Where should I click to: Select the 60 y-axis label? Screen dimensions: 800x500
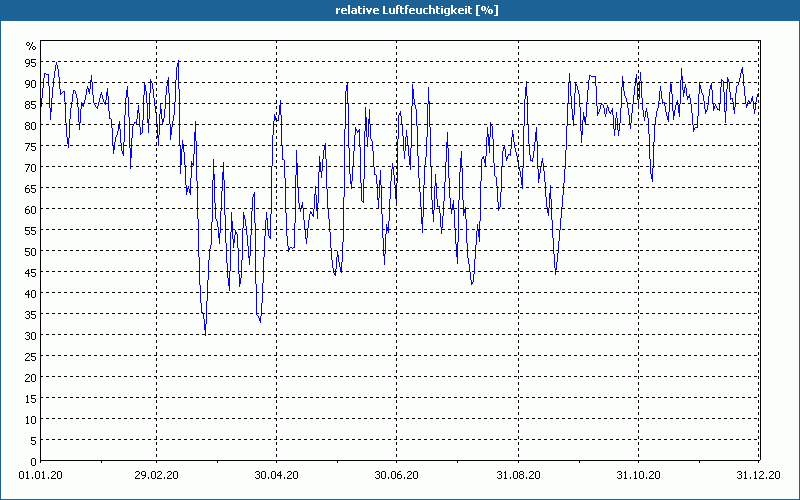coord(31,209)
